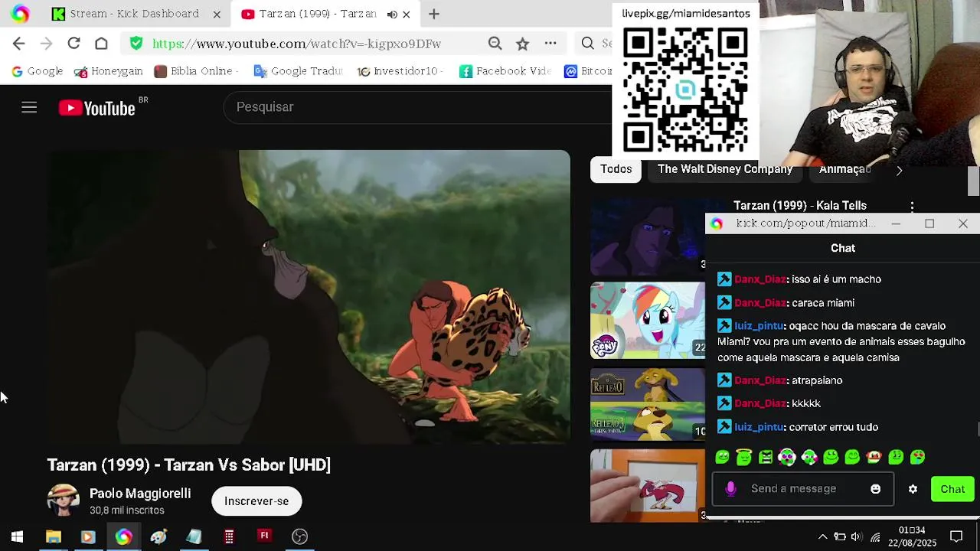Click the YouTube URL address field
Screen dimensions: 980x551
296,44
